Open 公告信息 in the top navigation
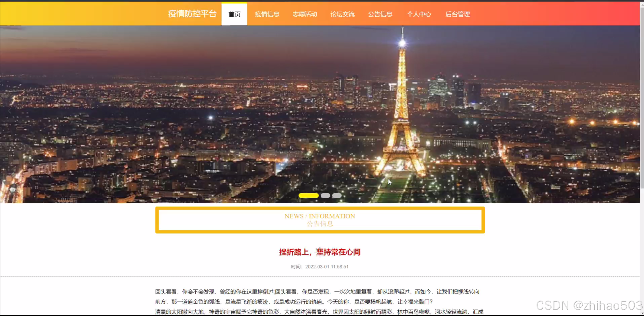This screenshot has width=644, height=316. click(380, 14)
